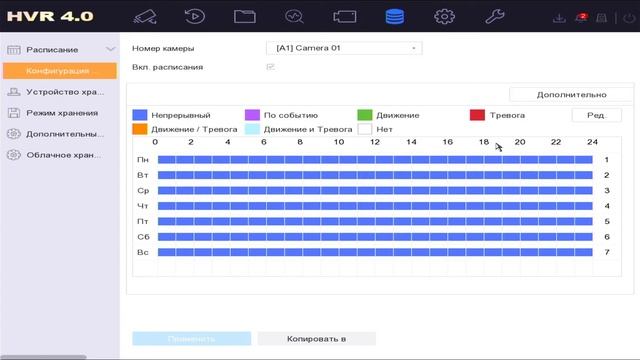This screenshot has width=640, height=360.
Task: Select the blue Непрерывный record type swatch
Action: (140, 115)
